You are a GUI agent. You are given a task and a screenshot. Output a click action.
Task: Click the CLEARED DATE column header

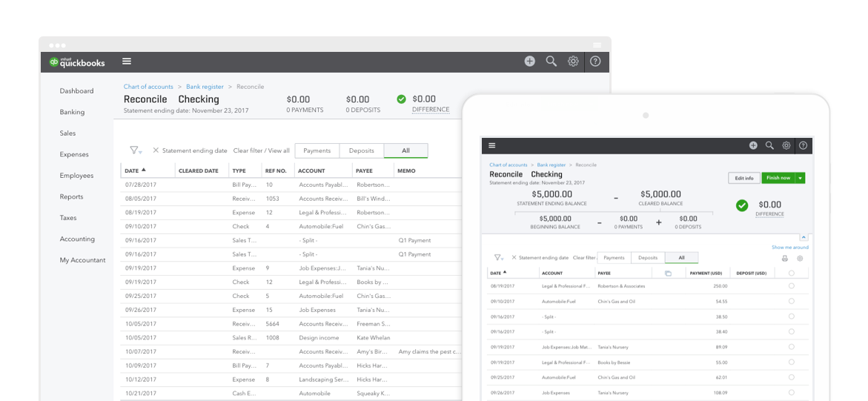(x=198, y=170)
